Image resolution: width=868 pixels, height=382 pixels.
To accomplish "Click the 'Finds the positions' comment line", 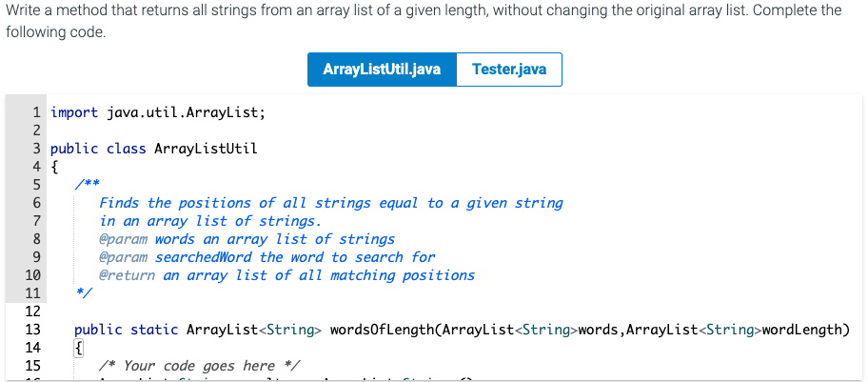I will click(x=331, y=204).
